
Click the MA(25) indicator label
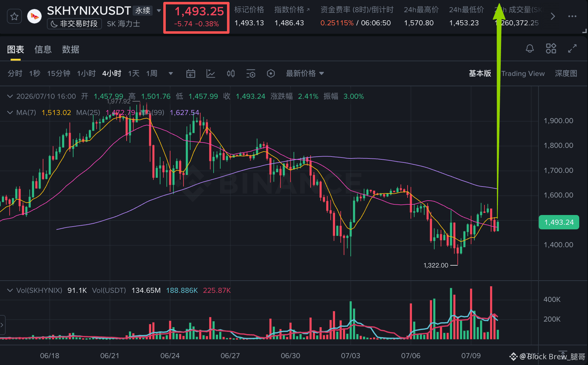(x=88, y=112)
